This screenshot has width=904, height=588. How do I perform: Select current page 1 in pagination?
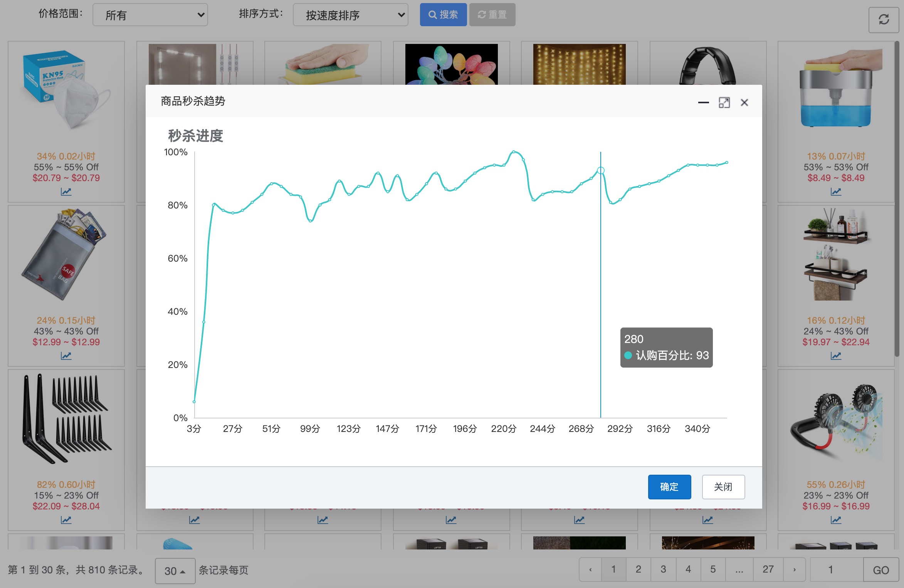[x=613, y=569]
